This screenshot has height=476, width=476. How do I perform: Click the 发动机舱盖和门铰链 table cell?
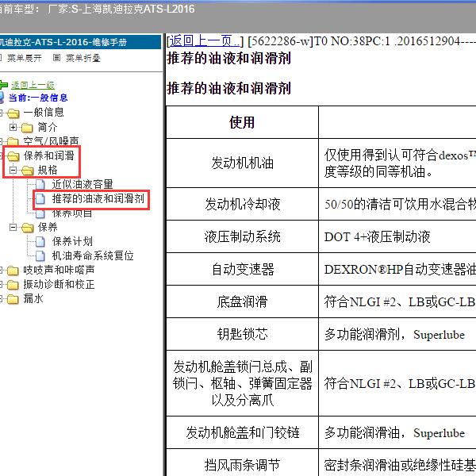tap(242, 432)
